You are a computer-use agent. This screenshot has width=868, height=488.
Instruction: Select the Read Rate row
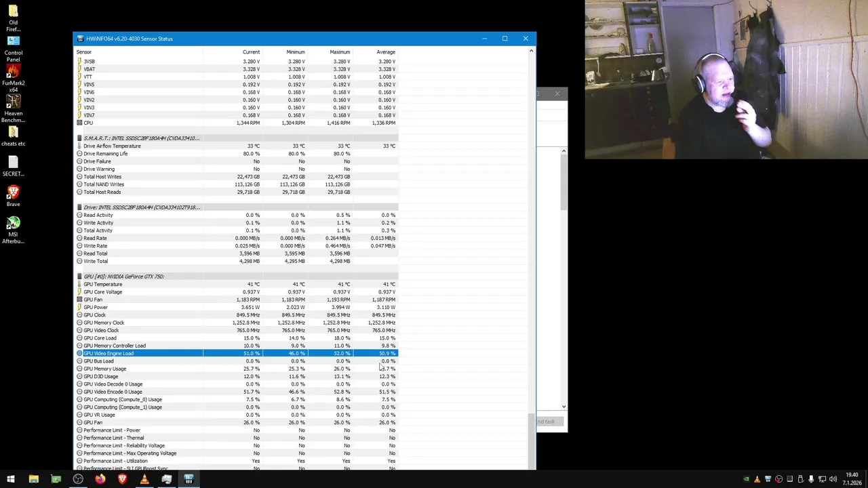pos(237,238)
